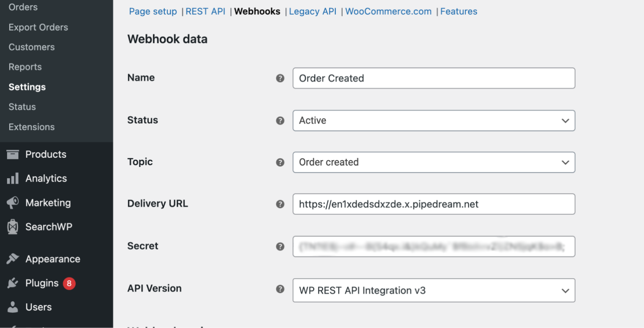Switch to the Legacy API tab
This screenshot has width=644, height=328.
[x=312, y=11]
